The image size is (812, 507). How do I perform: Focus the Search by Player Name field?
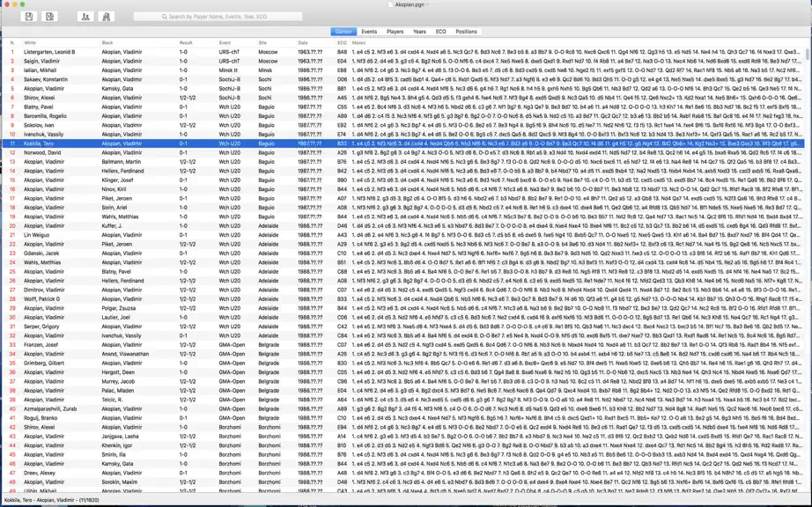pyautogui.click(x=218, y=17)
